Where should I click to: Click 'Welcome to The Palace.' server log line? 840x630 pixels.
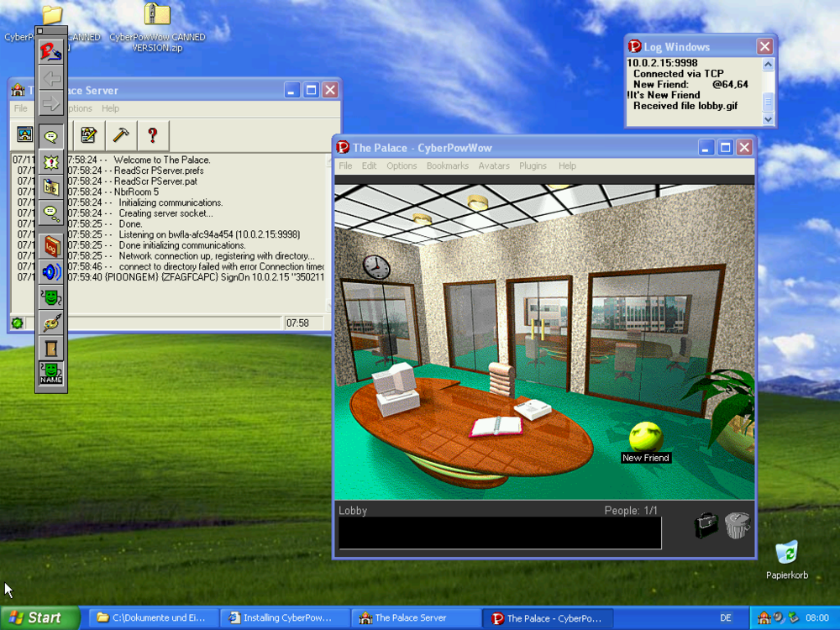click(x=162, y=160)
